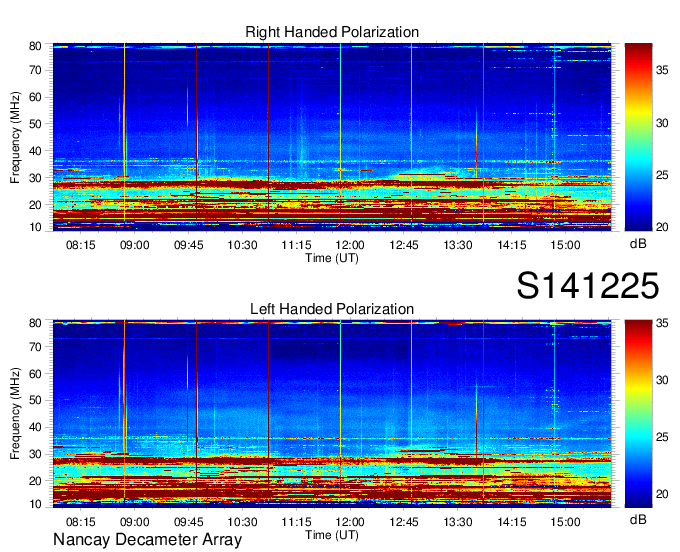Click 10:30 tick on right-handed plot
Screen dimensions: 680x552
point(242,245)
